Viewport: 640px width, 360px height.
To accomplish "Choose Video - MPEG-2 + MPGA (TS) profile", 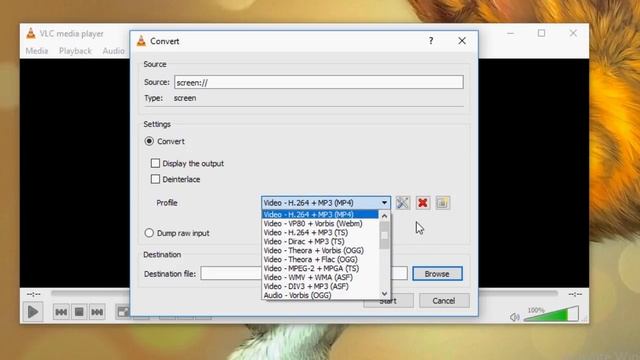I will [320, 268].
